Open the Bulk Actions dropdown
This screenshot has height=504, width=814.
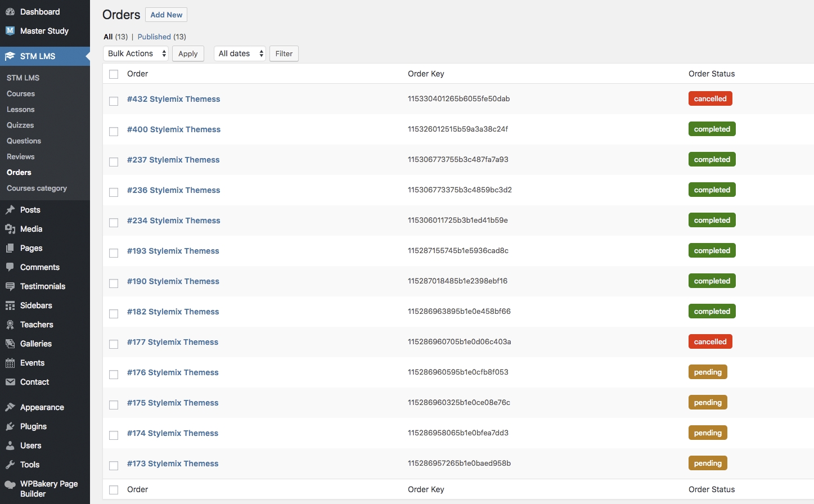pos(137,53)
